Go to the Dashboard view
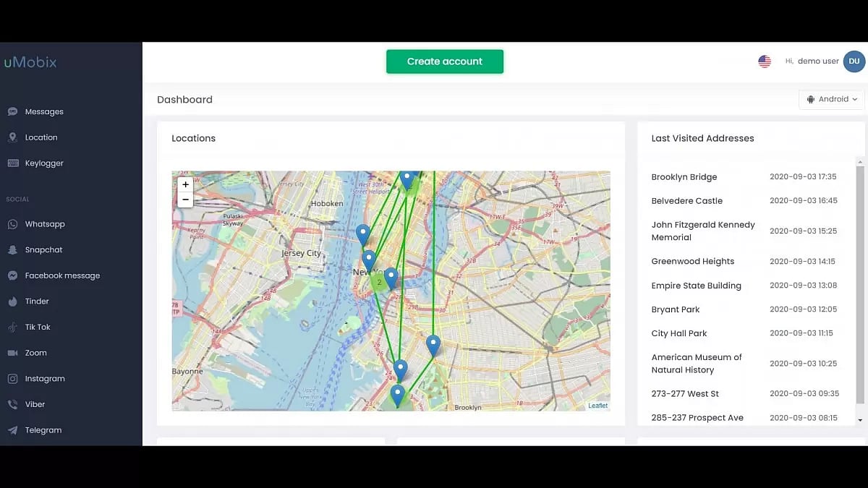This screenshot has width=868, height=488. 184,99
